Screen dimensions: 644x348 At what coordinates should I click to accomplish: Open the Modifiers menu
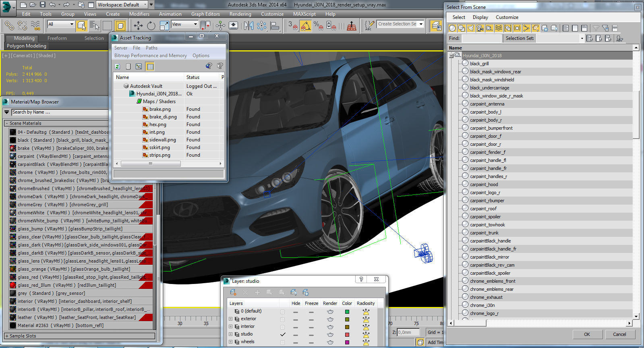click(139, 14)
